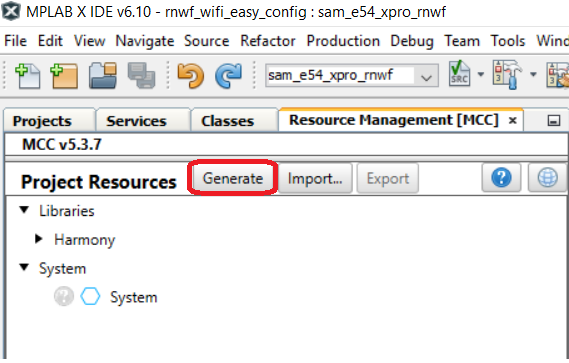The image size is (569, 363).
Task: Click the Undo arrow icon
Action: pos(191,76)
